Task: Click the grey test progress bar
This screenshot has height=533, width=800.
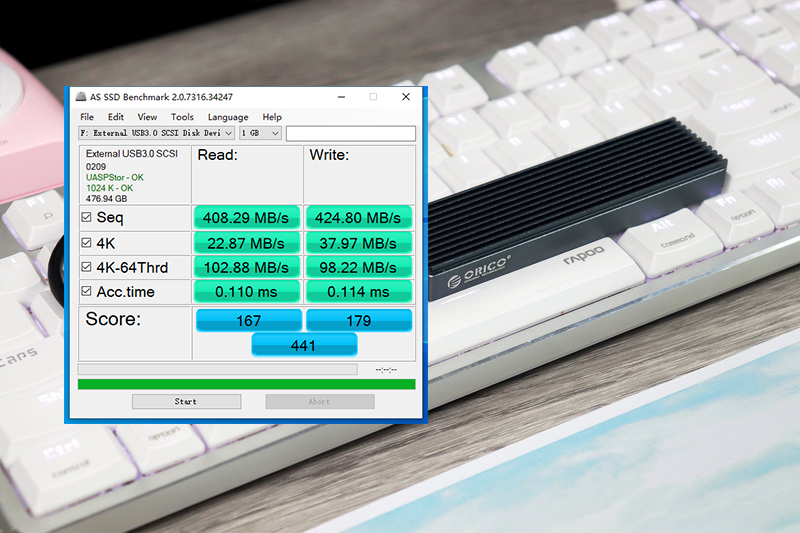Action: tap(217, 369)
